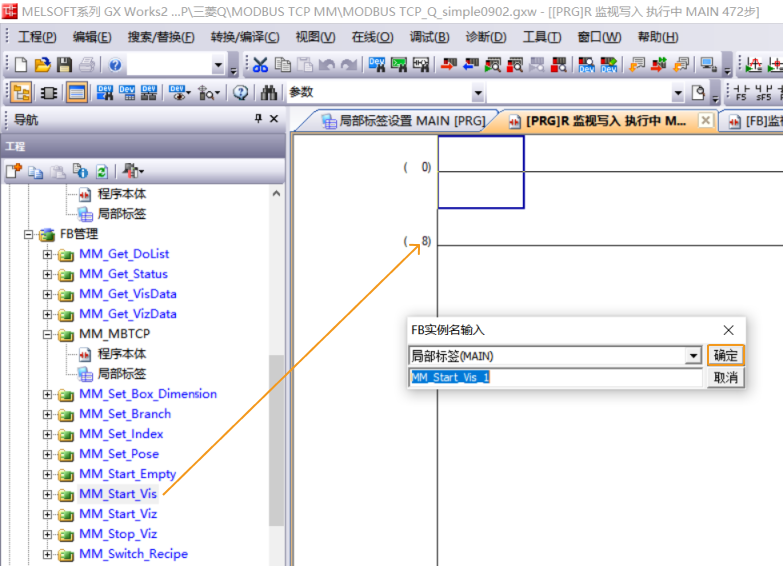The height and width of the screenshot is (566, 783).
Task: Collapse the MM_MBTCP tree node
Action: [x=47, y=334]
